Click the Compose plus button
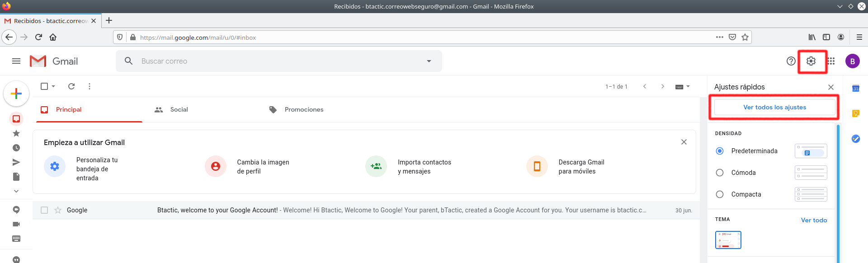Screen dimensions: 868x263 (x=16, y=94)
